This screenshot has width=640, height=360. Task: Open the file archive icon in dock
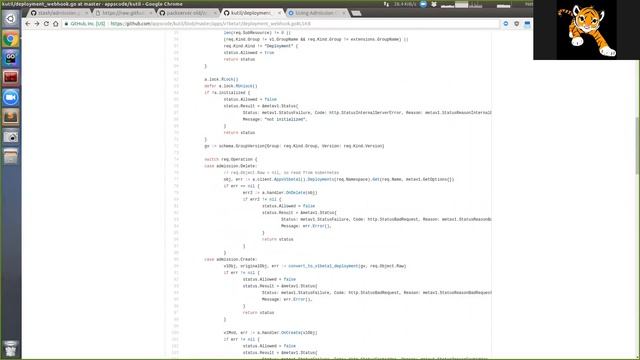[11, 156]
